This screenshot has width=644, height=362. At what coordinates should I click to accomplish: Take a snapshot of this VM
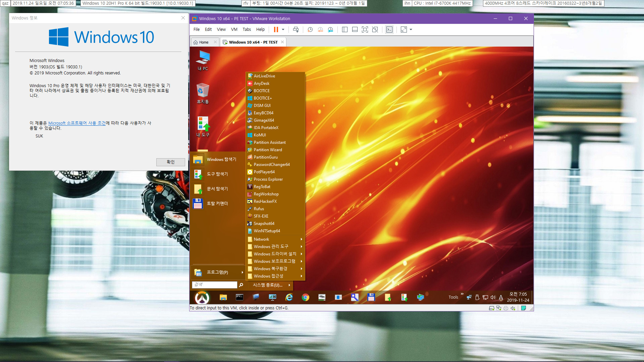[x=310, y=29]
